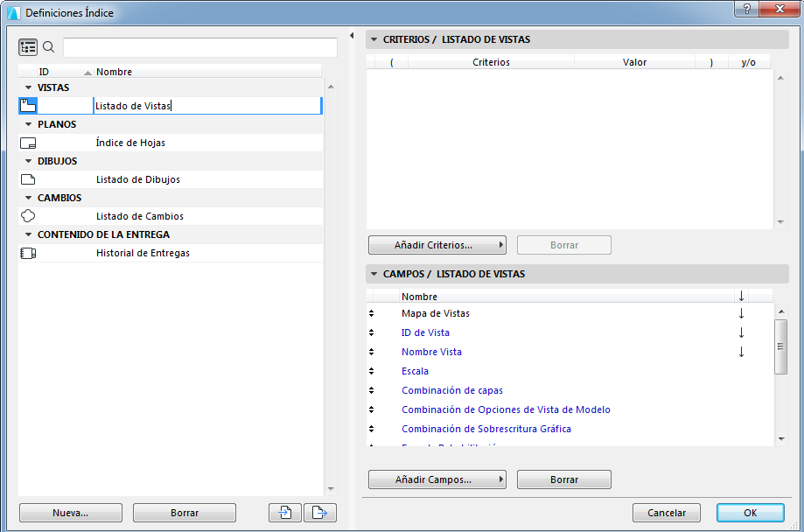The width and height of the screenshot is (804, 532).
Task: Create a new index with Nueva
Action: [70, 512]
